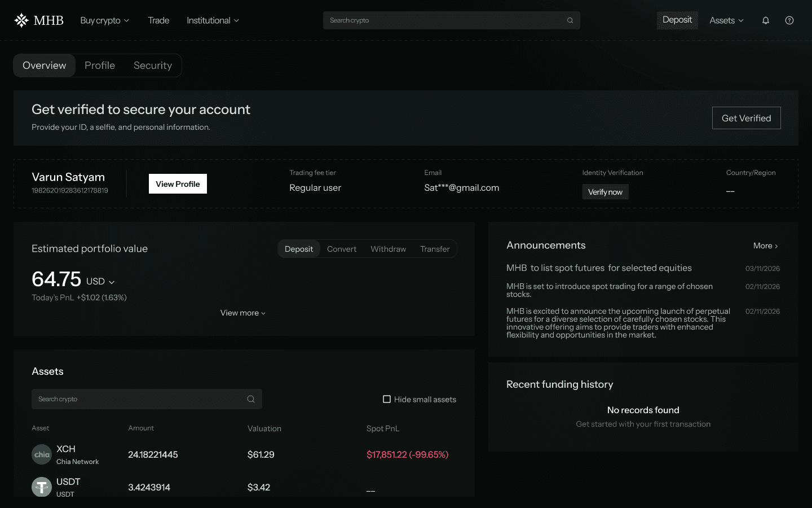Click the Tether USDT coin icon
Image resolution: width=812 pixels, height=508 pixels.
pyautogui.click(x=41, y=487)
